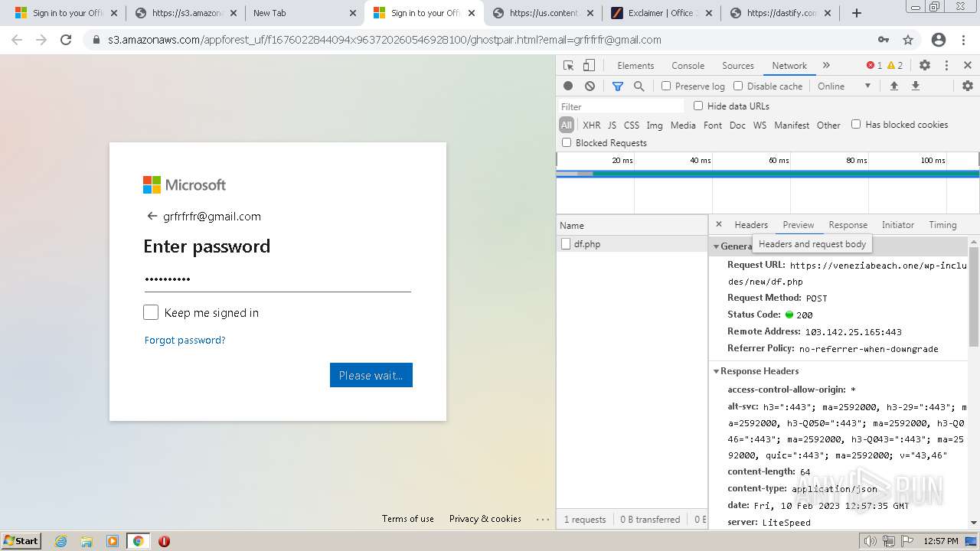Screen dimensions: 980x551
Task: Click the browser back arrow
Action: 17,40
